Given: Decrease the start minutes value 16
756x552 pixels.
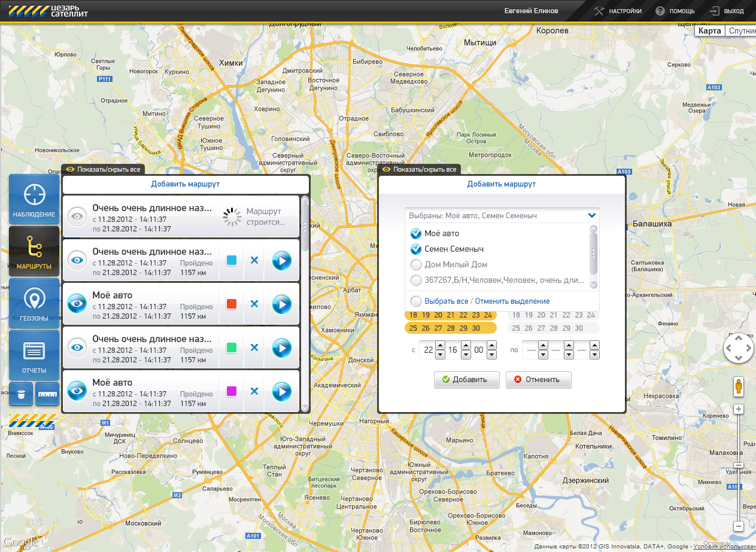Looking at the screenshot, I should click(466, 355).
